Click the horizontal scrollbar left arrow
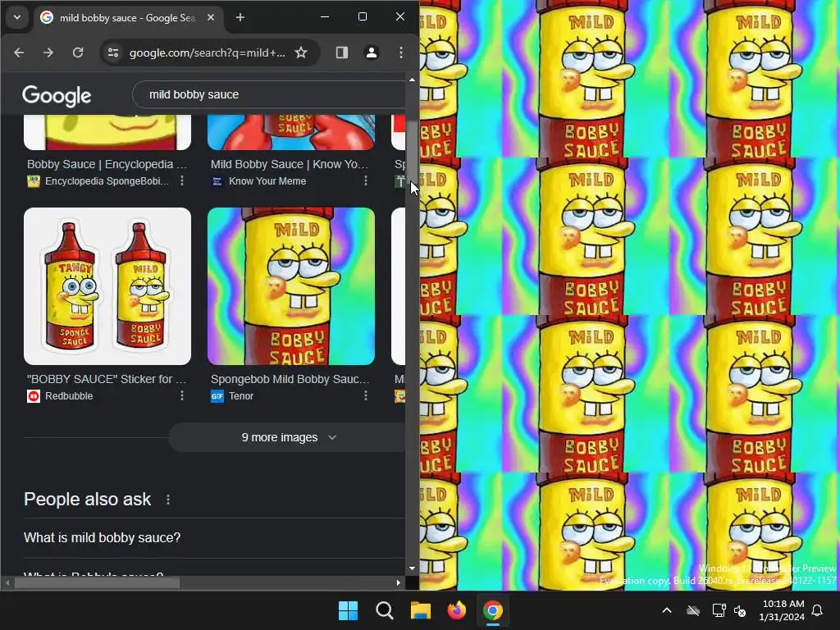Image resolution: width=840 pixels, height=630 pixels. [7, 582]
